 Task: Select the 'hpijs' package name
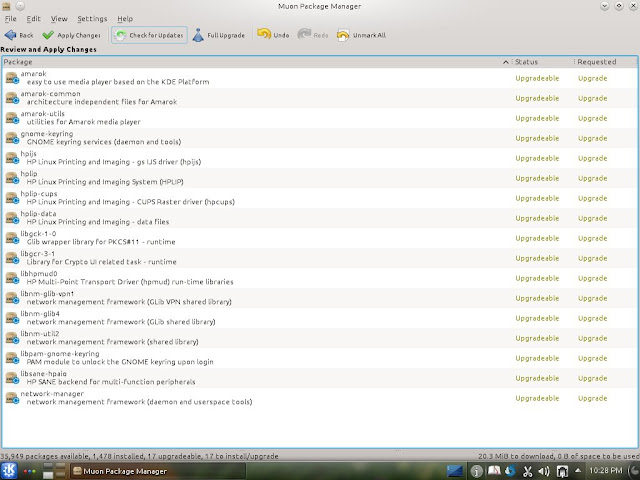(29, 153)
